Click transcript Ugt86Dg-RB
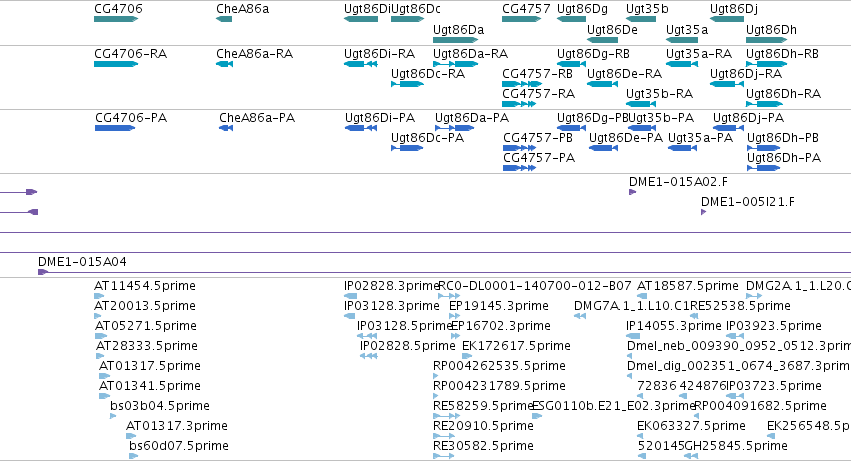Viewport: 851px width, 461px height. (x=571, y=64)
